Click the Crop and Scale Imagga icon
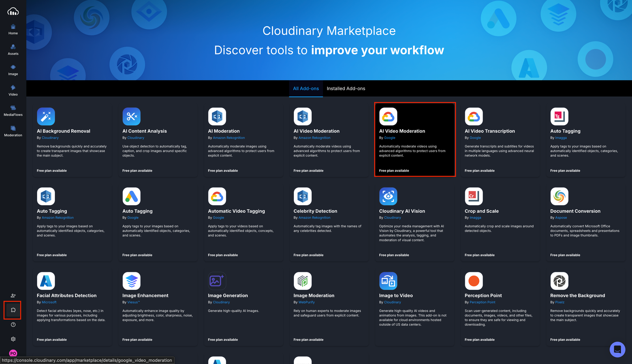Viewport: 632px width, 364px height. 474,196
